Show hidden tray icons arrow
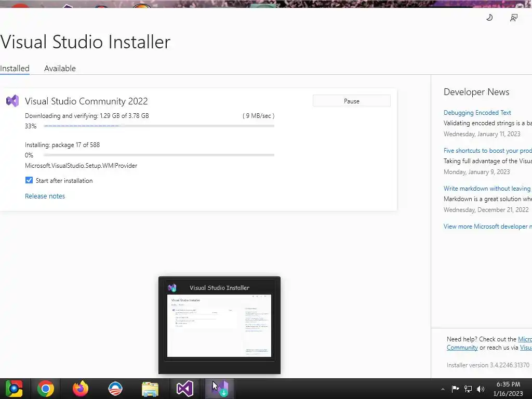The width and height of the screenshot is (532, 399). [443, 389]
